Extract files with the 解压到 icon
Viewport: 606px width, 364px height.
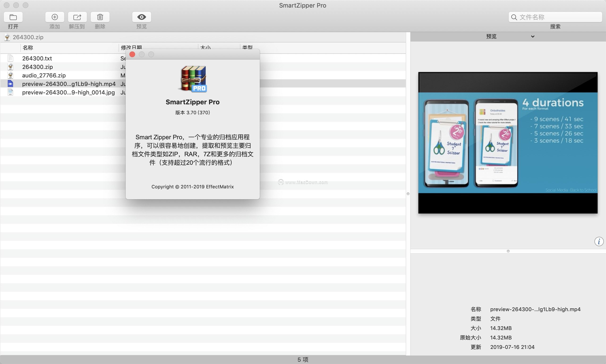[77, 17]
